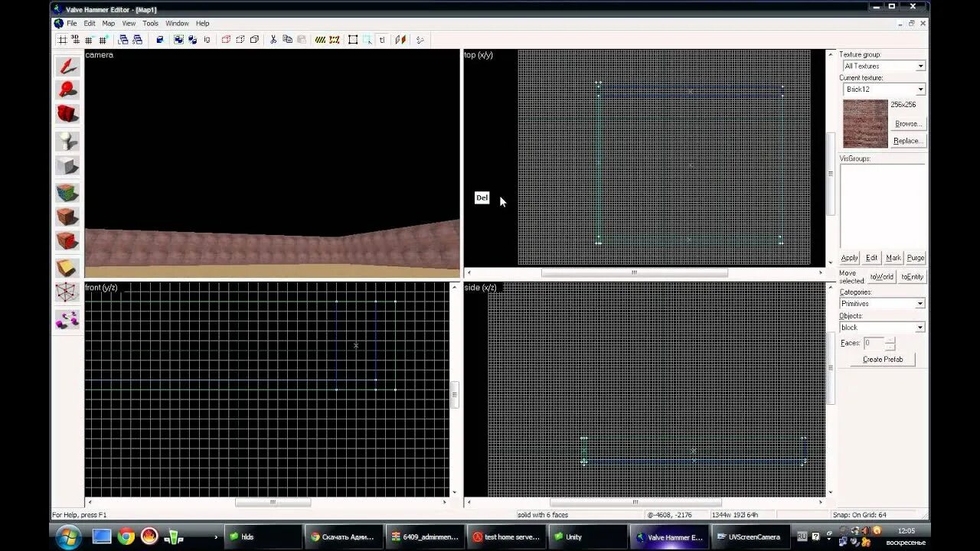Open the File menu

coord(71,23)
